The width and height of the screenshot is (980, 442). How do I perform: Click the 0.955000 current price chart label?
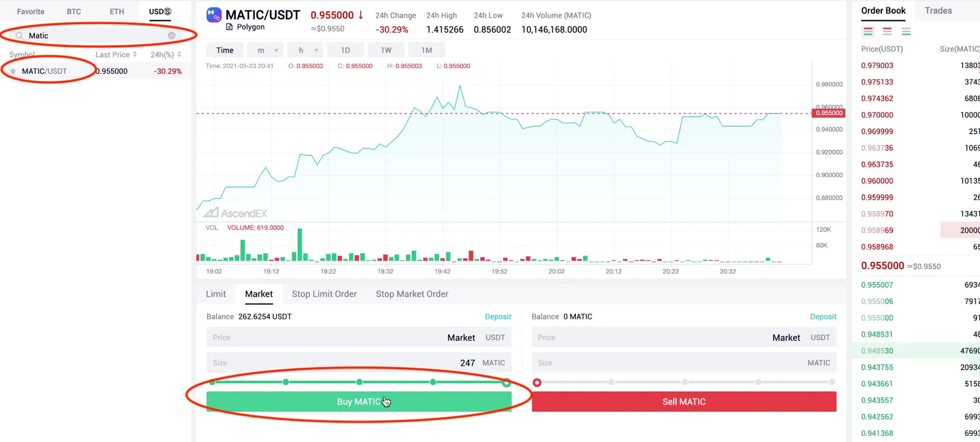coord(829,113)
